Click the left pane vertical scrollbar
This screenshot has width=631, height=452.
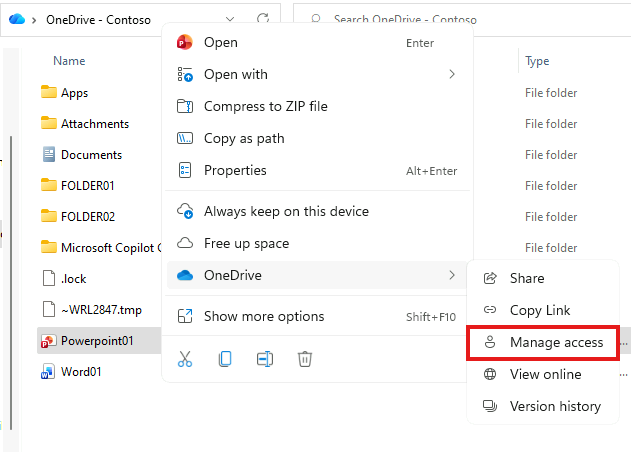(x=11, y=283)
